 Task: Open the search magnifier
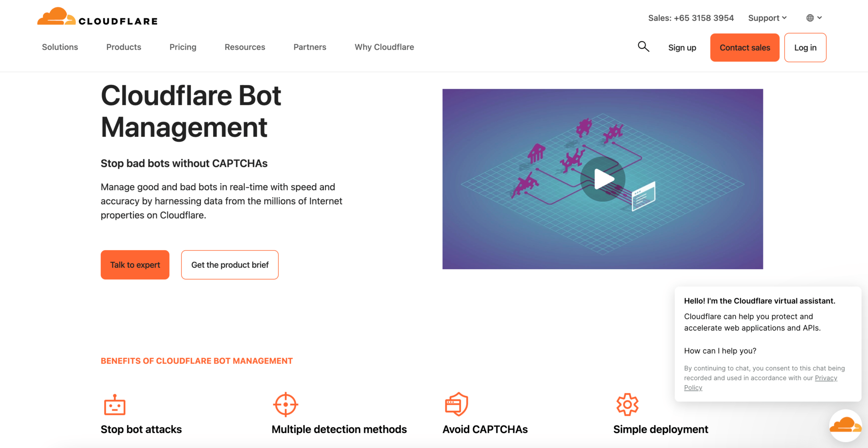coord(643,47)
